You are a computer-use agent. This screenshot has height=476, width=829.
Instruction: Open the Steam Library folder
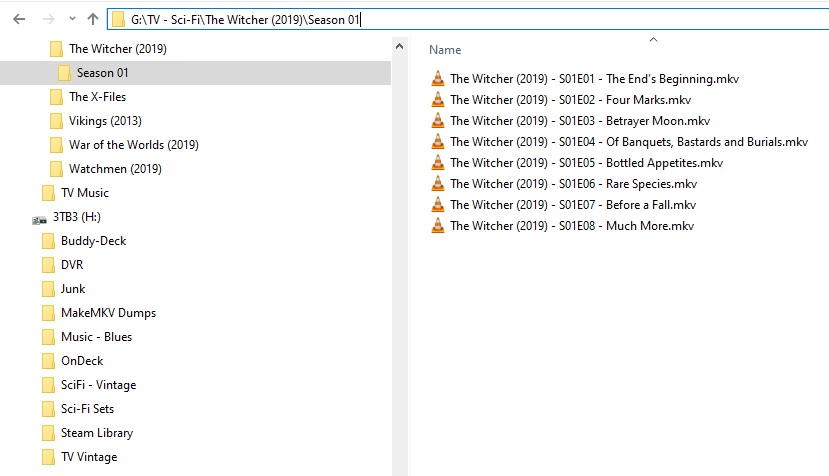[97, 433]
